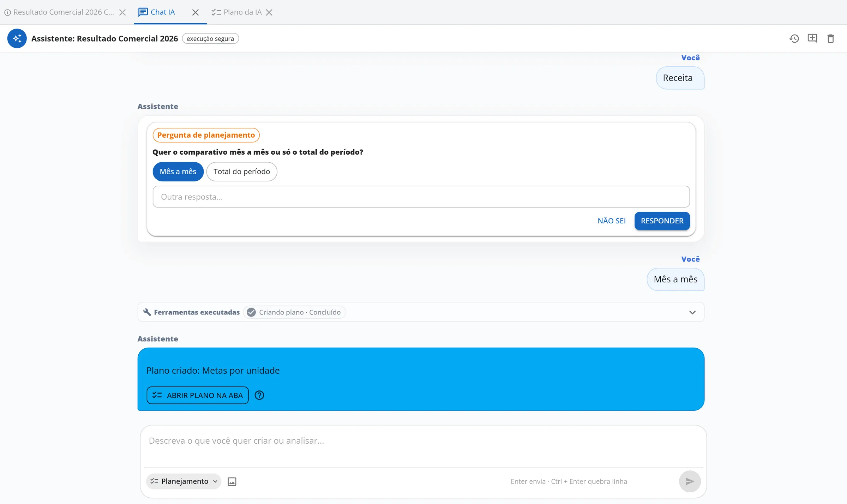The width and height of the screenshot is (847, 504).
Task: Click the Enter envia shortcut hint text
Action: click(569, 481)
